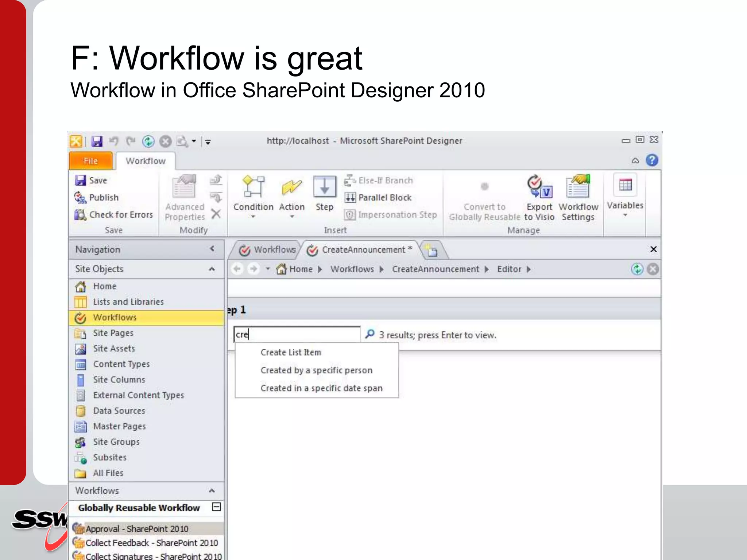Minimize the ribbon with the caret icon

click(x=635, y=160)
